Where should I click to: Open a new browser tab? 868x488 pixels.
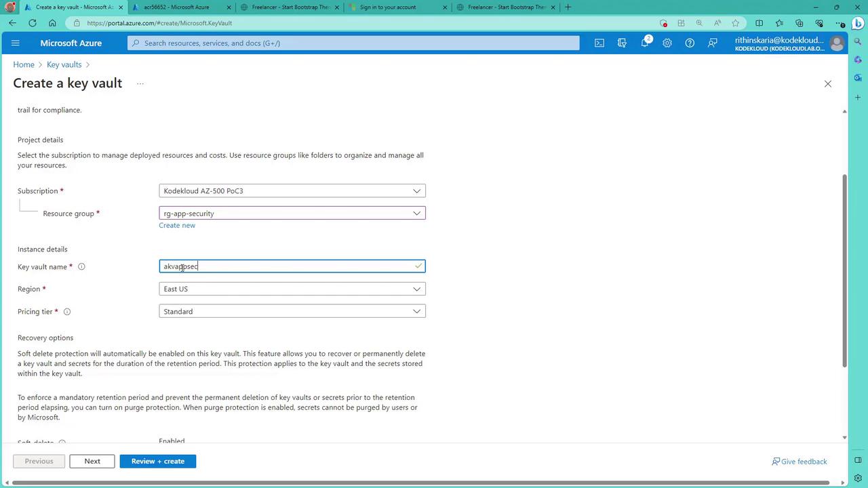(568, 7)
